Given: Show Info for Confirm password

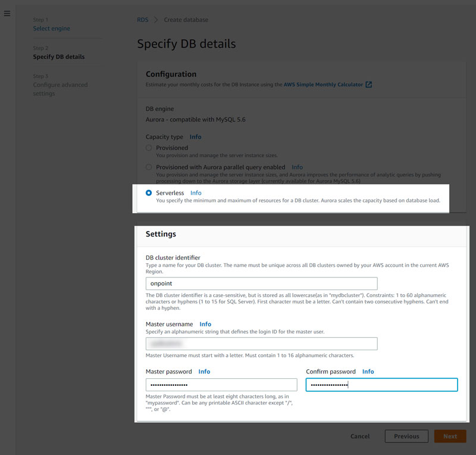Looking at the screenshot, I should pos(368,372).
